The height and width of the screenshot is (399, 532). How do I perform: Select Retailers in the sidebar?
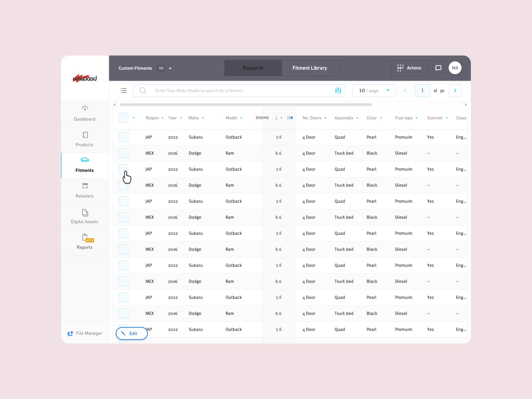(x=85, y=191)
